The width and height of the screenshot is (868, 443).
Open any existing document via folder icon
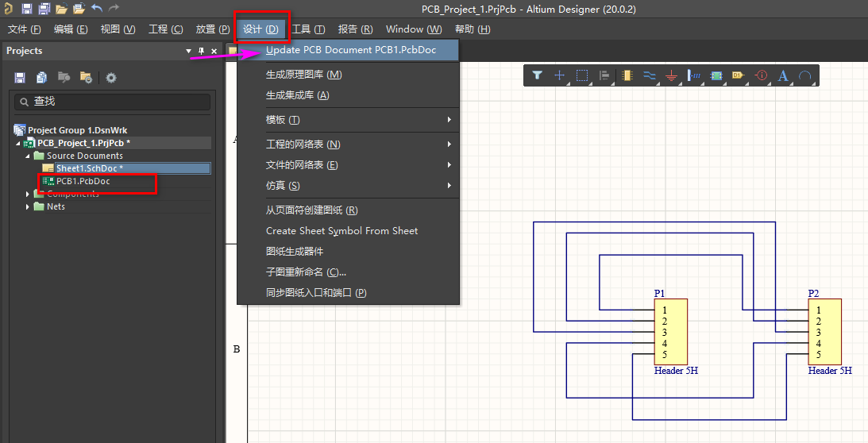[x=61, y=8]
